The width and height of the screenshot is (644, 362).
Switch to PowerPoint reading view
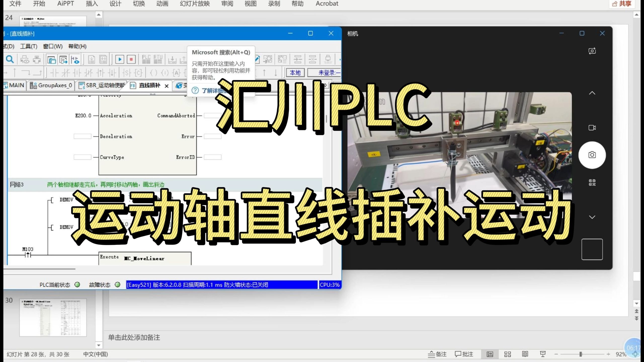525,354
